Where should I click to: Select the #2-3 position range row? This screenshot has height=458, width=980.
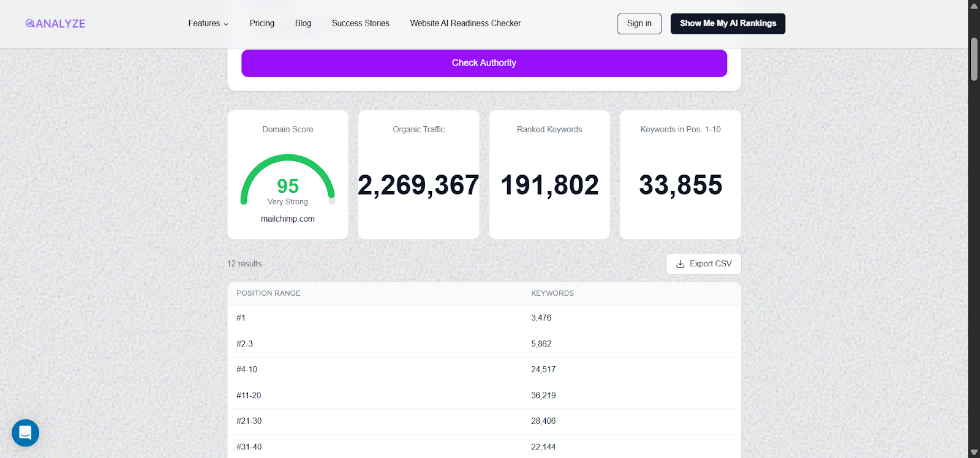pyautogui.click(x=484, y=344)
